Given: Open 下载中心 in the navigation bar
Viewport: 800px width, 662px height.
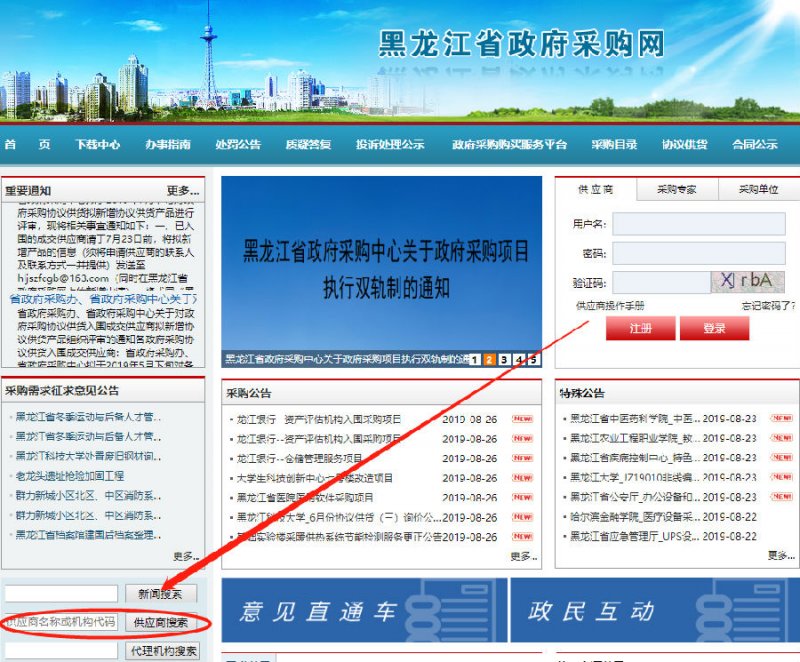Looking at the screenshot, I should pyautogui.click(x=98, y=144).
